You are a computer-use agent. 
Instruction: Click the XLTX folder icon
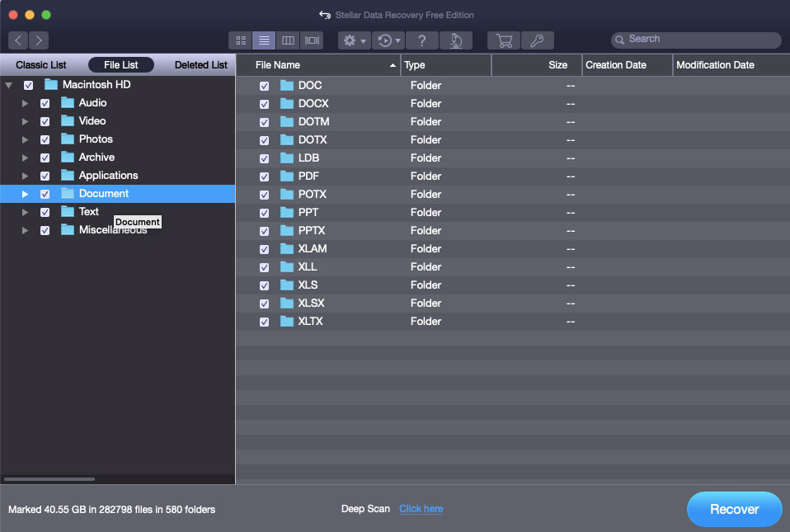click(287, 321)
